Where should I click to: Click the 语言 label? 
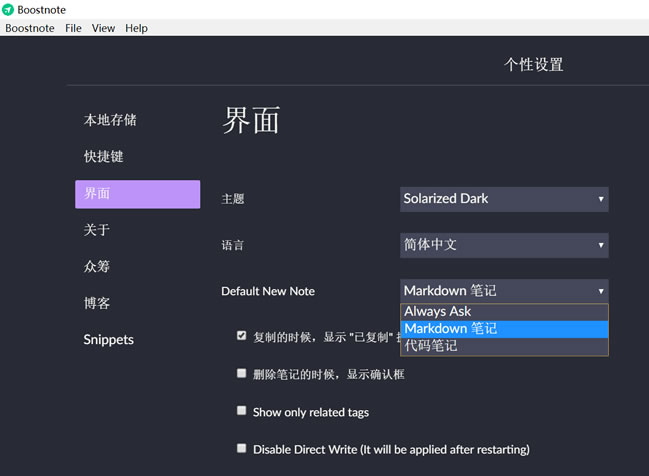[x=233, y=245]
